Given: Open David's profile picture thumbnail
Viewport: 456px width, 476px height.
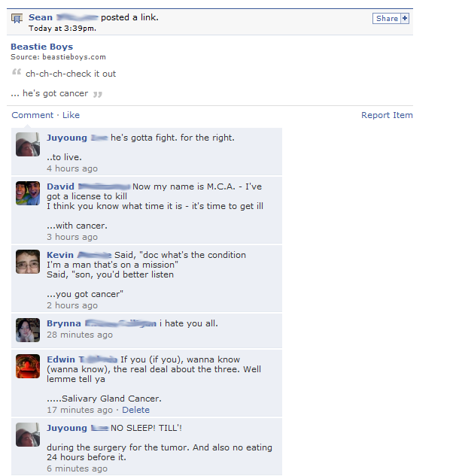Looking at the screenshot, I should pyautogui.click(x=28, y=193).
